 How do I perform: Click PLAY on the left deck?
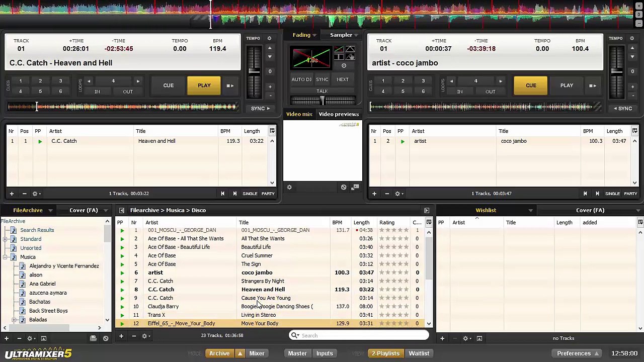coord(204,85)
